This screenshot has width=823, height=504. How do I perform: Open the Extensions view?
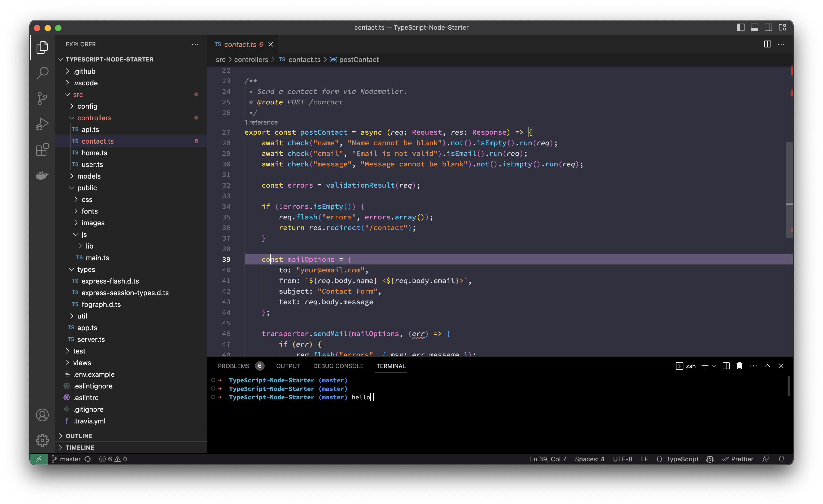point(42,149)
